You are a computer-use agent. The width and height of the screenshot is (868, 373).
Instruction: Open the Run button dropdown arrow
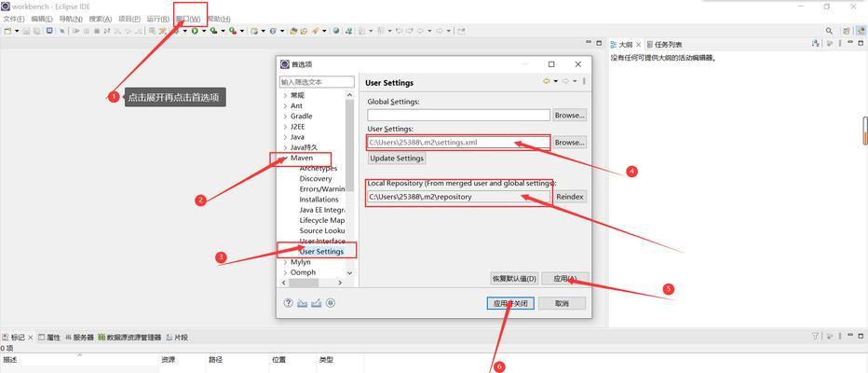[x=203, y=31]
